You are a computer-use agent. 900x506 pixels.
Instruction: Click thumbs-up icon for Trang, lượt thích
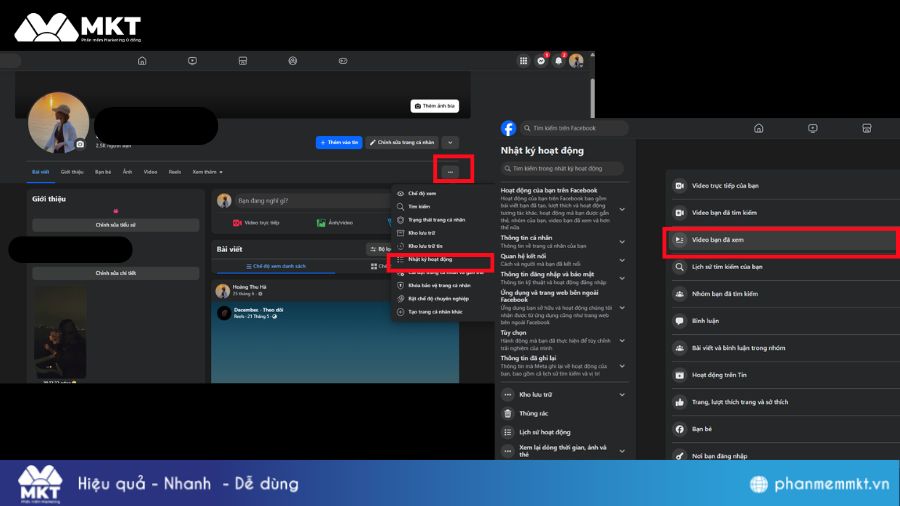tap(680, 402)
